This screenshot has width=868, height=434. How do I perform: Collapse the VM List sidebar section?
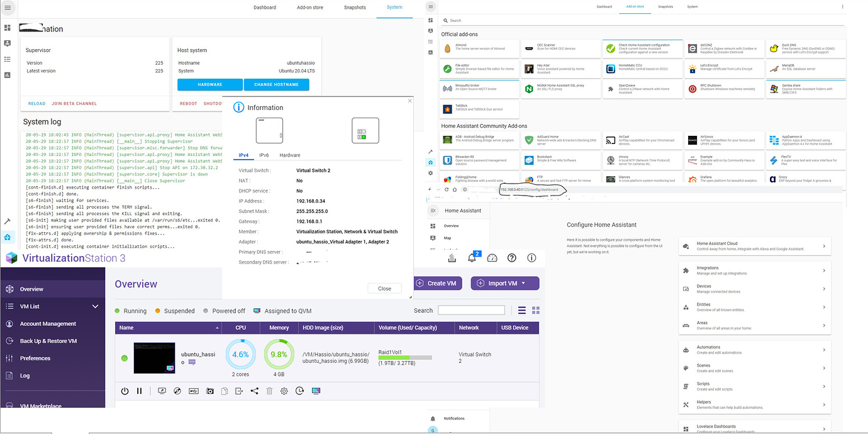(x=94, y=306)
